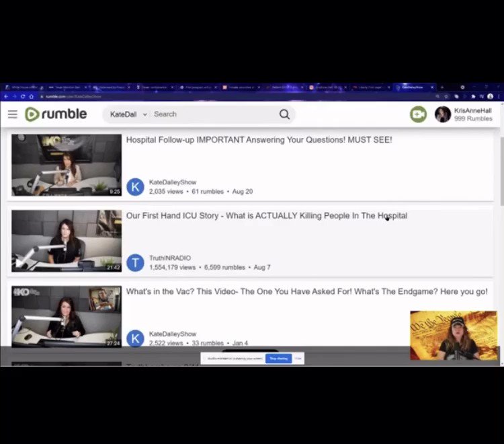Viewport: 504px width, 444px height.
Task: Open the Rumble hamburger menu
Action: click(x=13, y=114)
